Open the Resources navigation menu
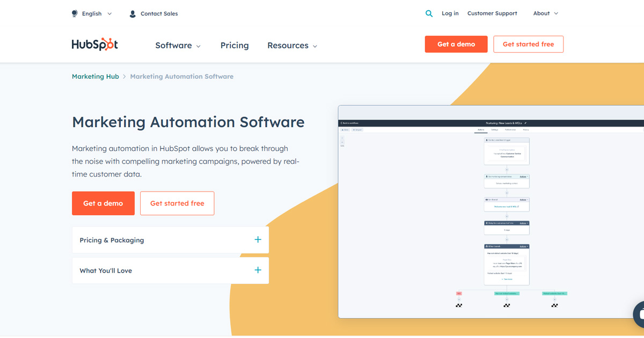The width and height of the screenshot is (644, 338). (292, 46)
